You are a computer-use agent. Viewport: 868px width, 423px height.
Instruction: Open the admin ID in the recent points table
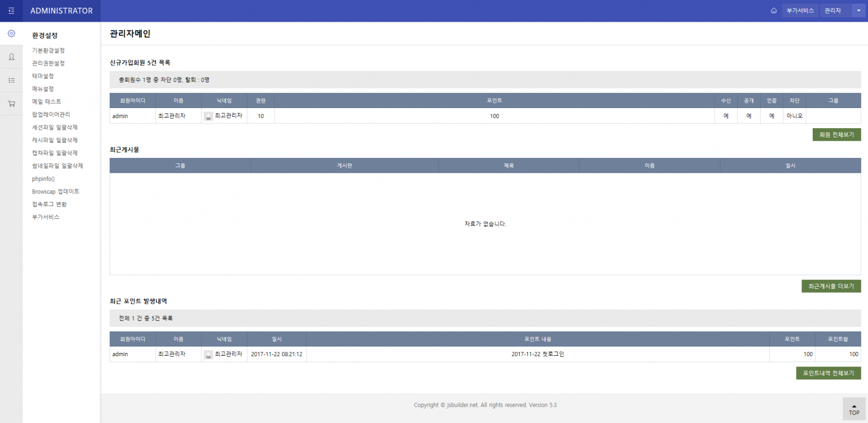point(120,354)
